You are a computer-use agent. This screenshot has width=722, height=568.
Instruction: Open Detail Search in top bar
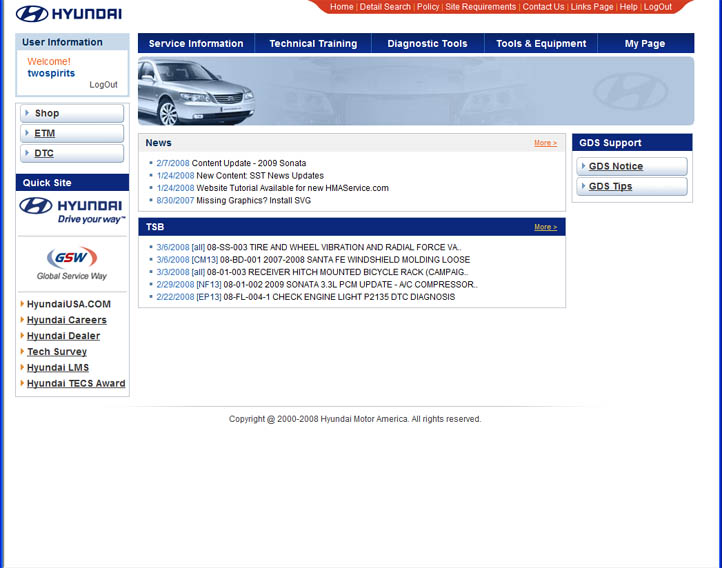point(385,7)
